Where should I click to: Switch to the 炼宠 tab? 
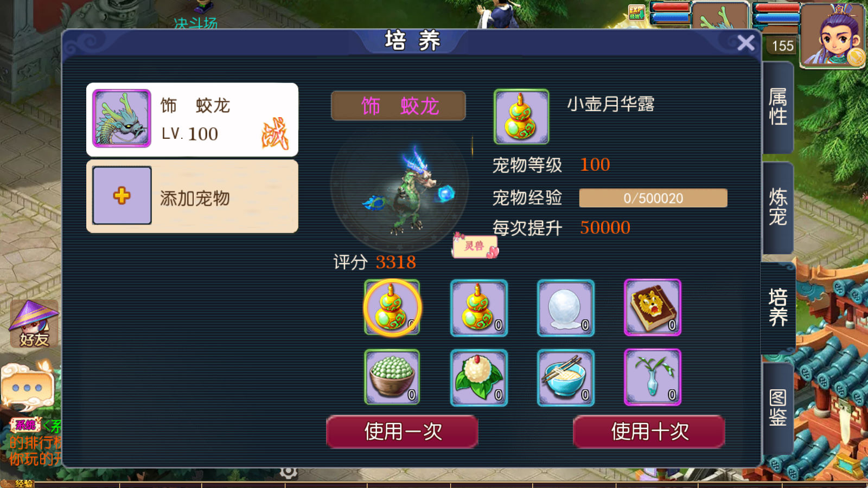[778, 207]
